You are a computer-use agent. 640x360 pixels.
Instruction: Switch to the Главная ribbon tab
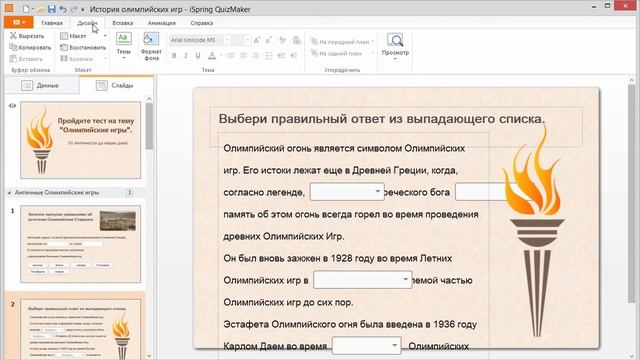(x=52, y=23)
